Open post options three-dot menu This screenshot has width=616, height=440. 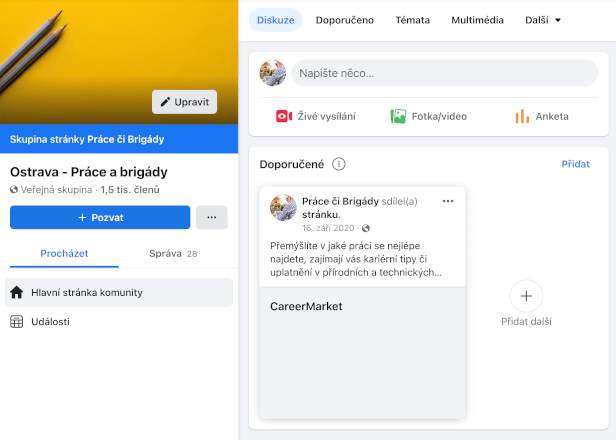(448, 201)
